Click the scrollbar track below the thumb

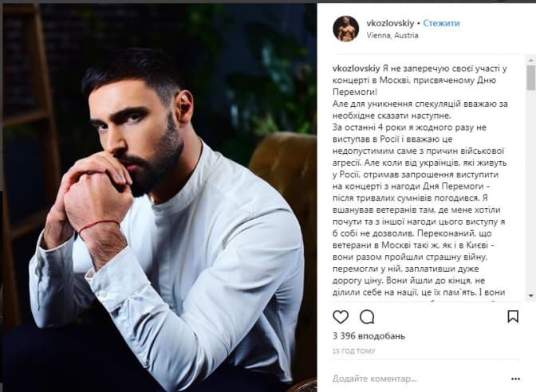coord(531,190)
